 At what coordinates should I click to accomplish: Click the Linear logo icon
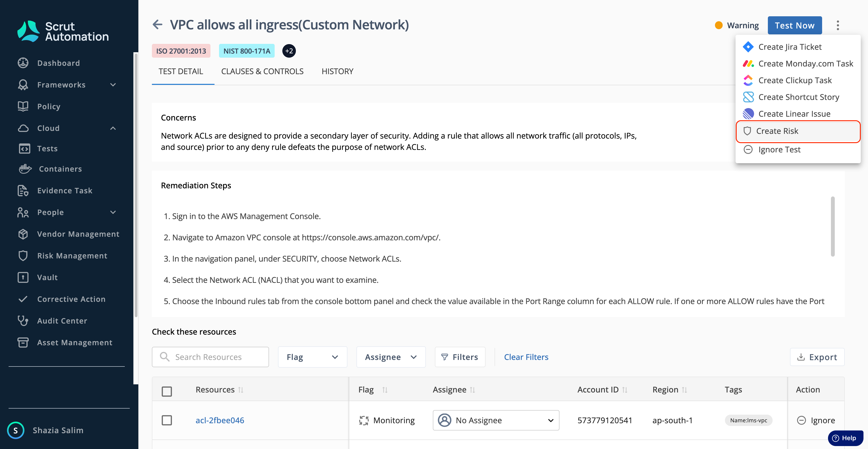pos(748,114)
